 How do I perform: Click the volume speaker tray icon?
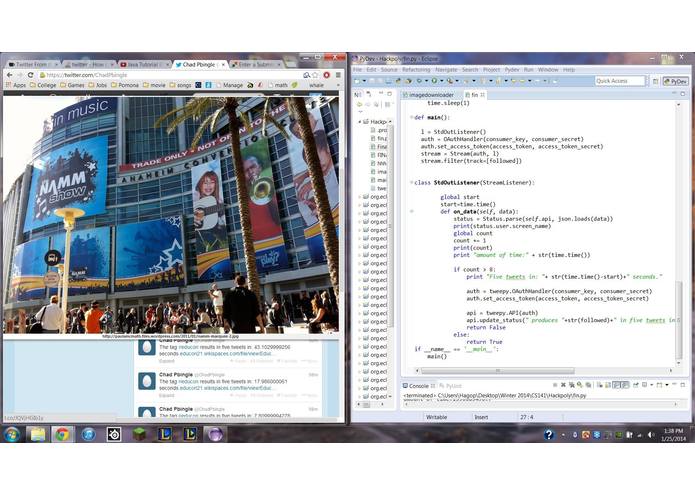(651, 435)
